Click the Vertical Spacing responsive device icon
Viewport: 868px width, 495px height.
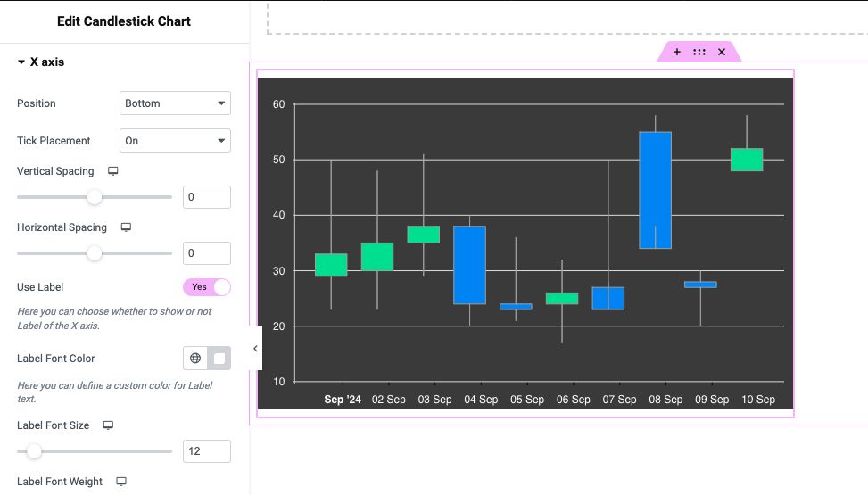pos(113,171)
